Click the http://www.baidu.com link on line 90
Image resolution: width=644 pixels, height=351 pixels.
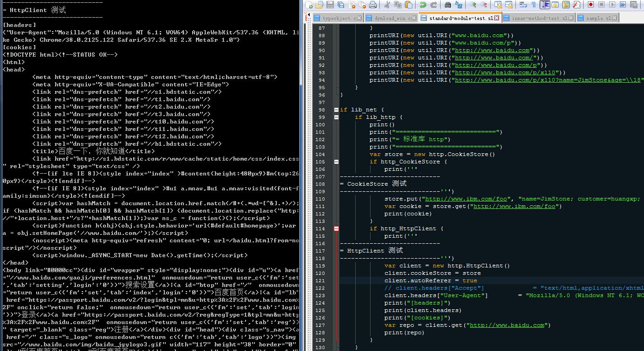pos(492,50)
